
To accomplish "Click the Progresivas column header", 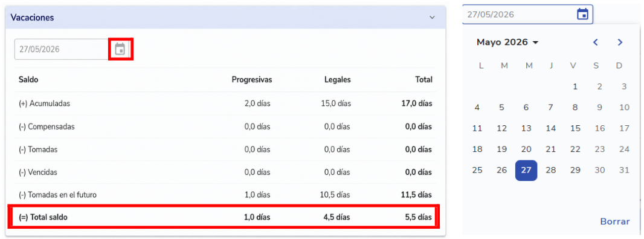I will pyautogui.click(x=251, y=80).
